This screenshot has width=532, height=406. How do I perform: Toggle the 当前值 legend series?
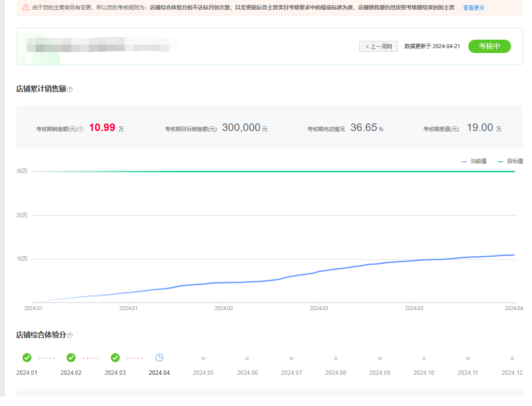(x=475, y=161)
